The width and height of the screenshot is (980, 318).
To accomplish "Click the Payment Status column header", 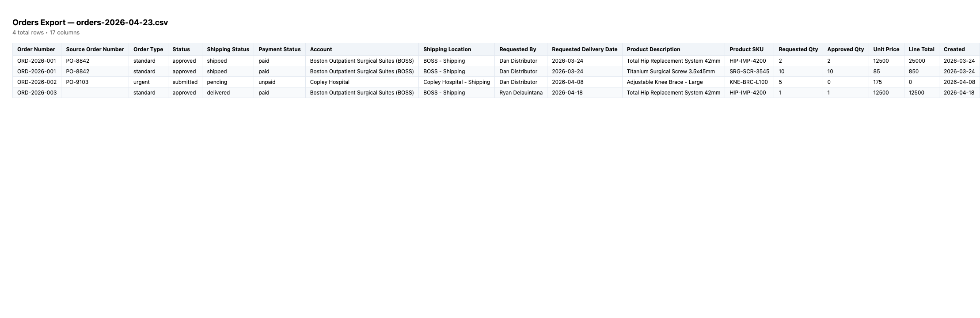I will (x=280, y=49).
